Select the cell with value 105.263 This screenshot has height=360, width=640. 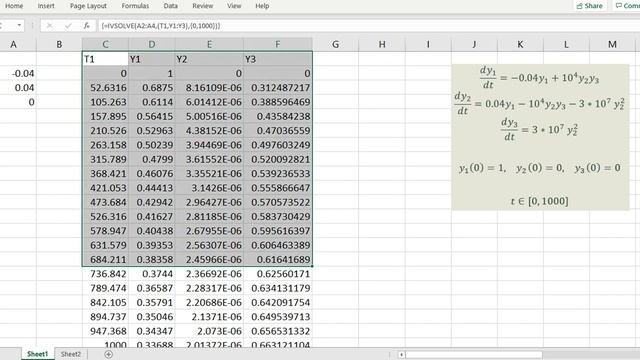(105, 102)
